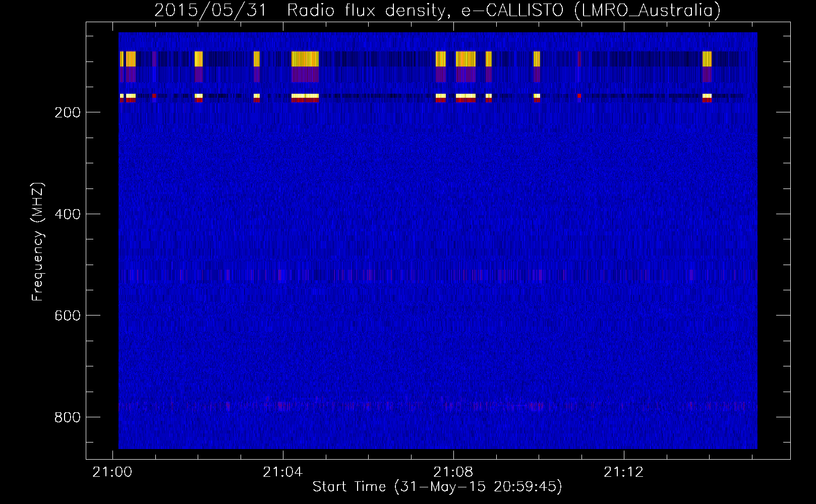
Task: Click the 400 frequency tick label
Action: click(68, 214)
